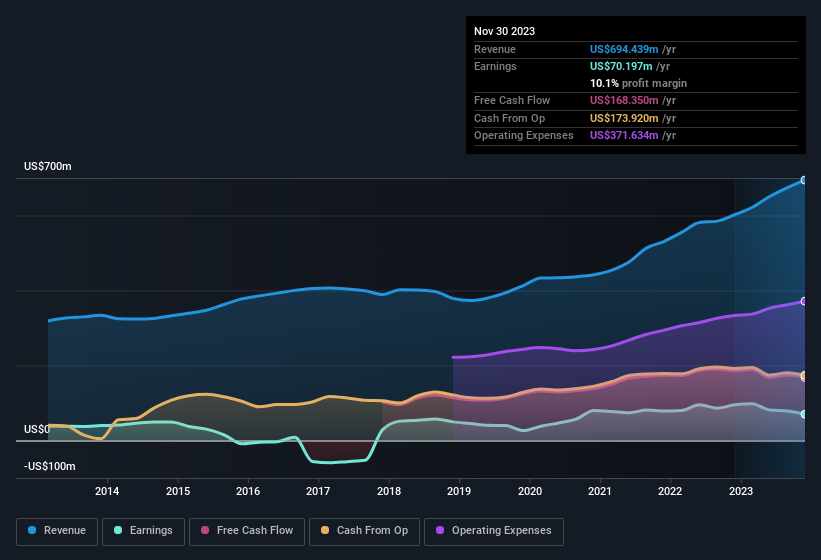821x560 pixels.
Task: Click the Cash From Op label in tooltip
Action: 509,118
